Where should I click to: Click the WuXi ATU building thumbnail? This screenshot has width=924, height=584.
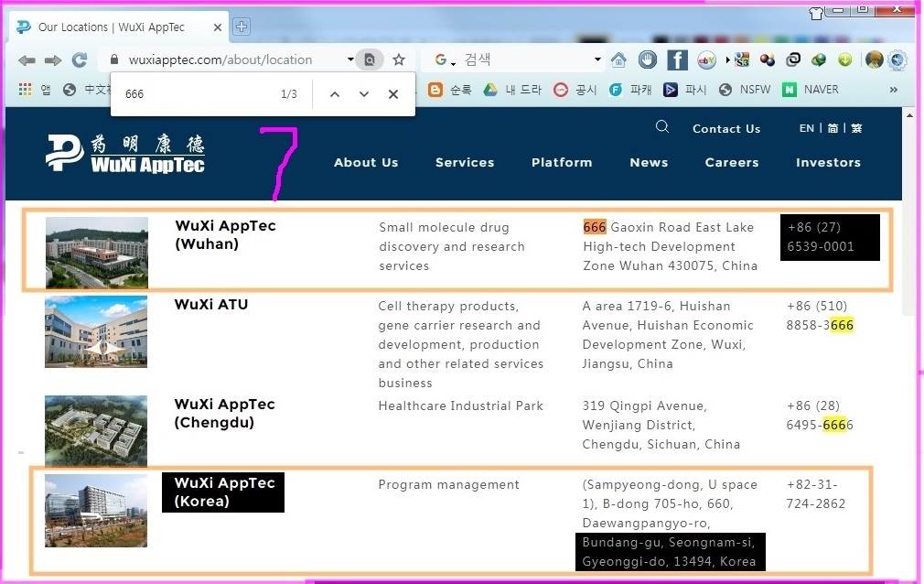[x=96, y=331]
